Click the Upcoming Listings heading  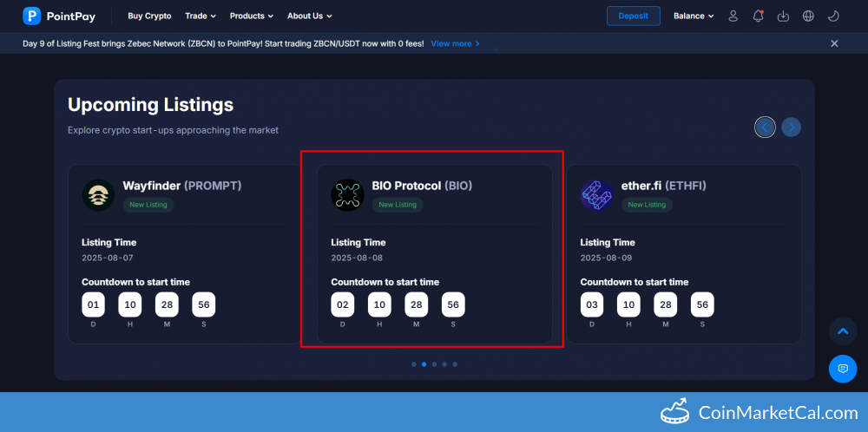pyautogui.click(x=150, y=105)
